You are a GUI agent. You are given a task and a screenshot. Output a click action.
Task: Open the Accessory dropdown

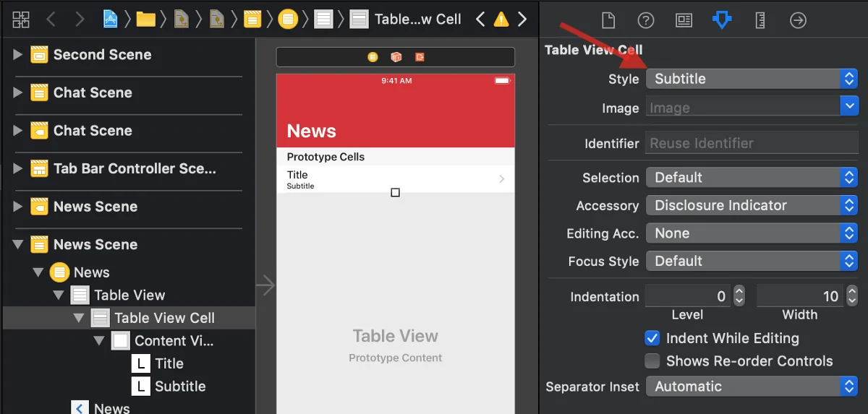[x=751, y=206]
